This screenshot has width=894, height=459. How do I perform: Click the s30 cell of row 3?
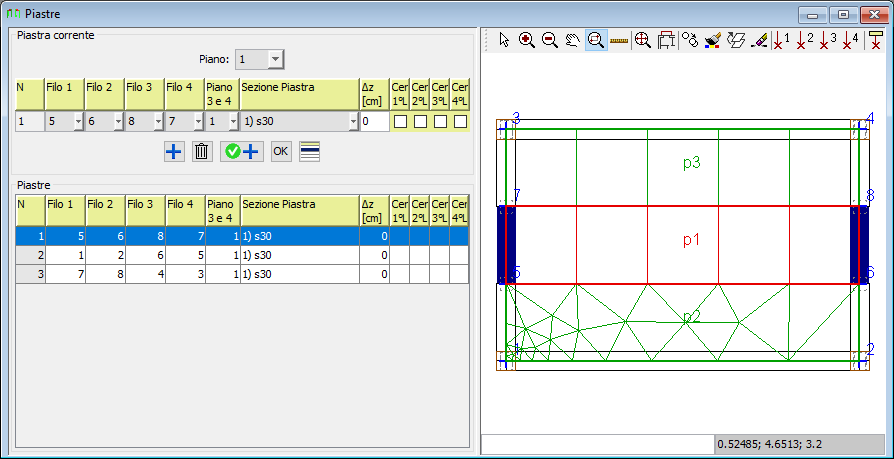click(300, 274)
